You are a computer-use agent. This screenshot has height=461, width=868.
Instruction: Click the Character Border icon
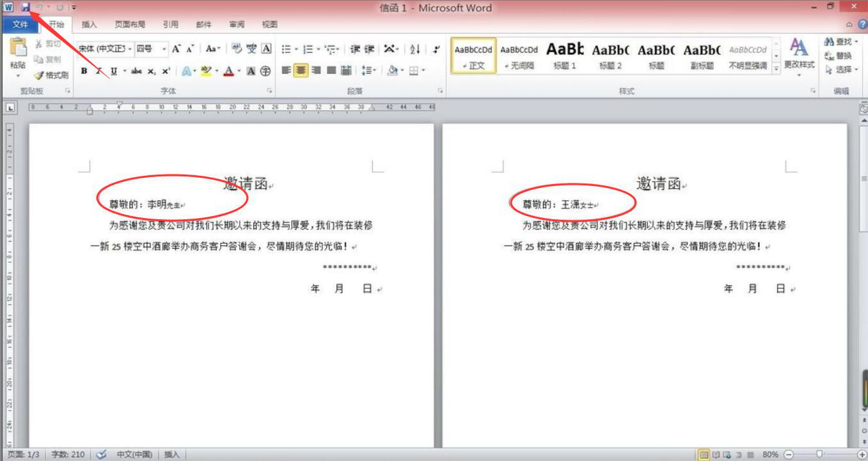click(267, 49)
